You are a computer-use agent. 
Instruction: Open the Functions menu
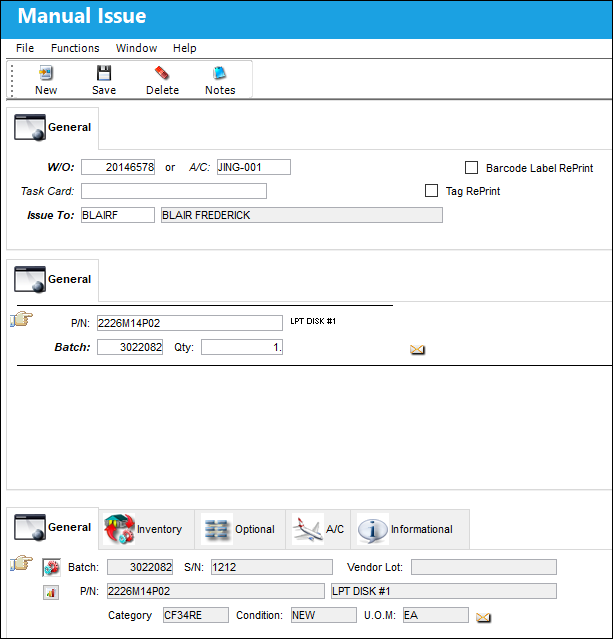(x=75, y=48)
